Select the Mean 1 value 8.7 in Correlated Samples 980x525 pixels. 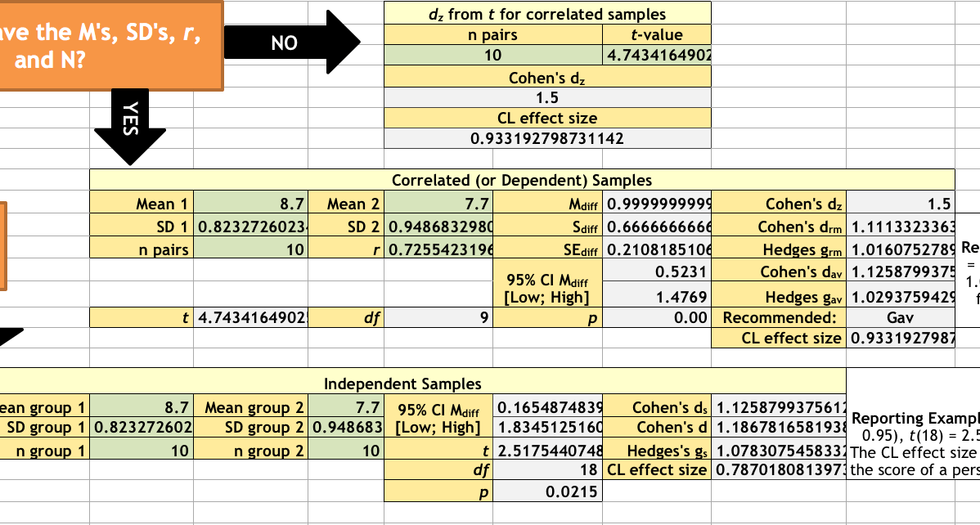click(x=251, y=204)
